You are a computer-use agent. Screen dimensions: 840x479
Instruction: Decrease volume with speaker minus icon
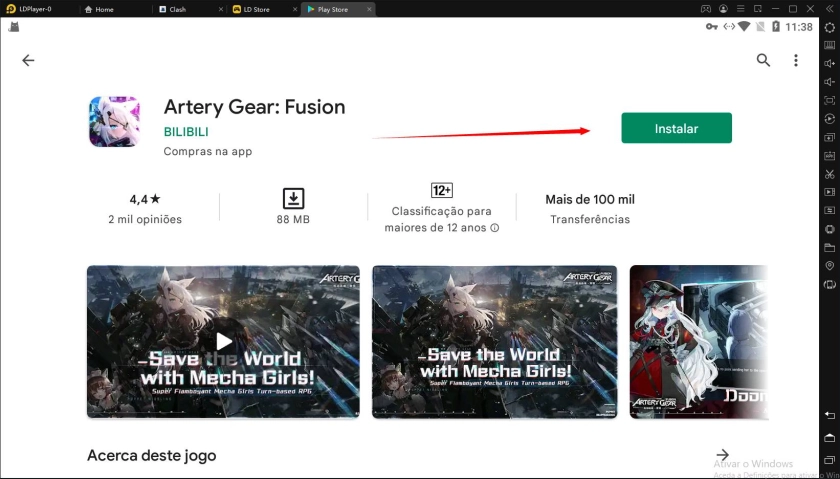coord(829,82)
